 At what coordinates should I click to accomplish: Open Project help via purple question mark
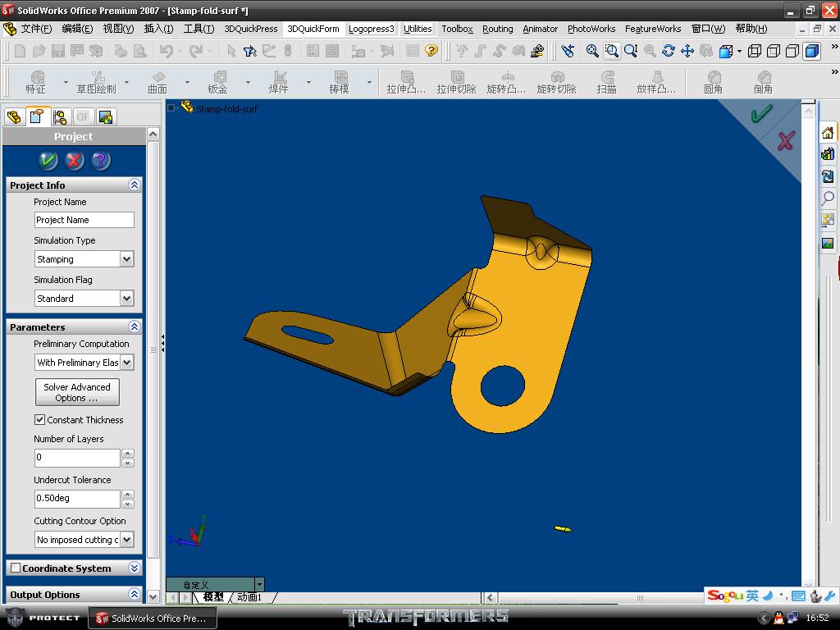[99, 161]
